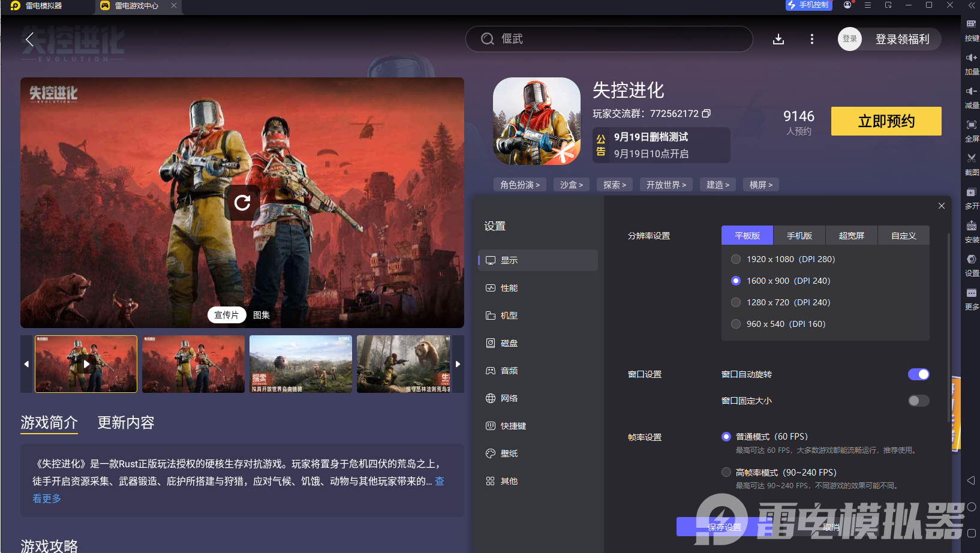Open the 壁纸 settings section
Viewport: 980px width, 553px height.
coord(538,453)
